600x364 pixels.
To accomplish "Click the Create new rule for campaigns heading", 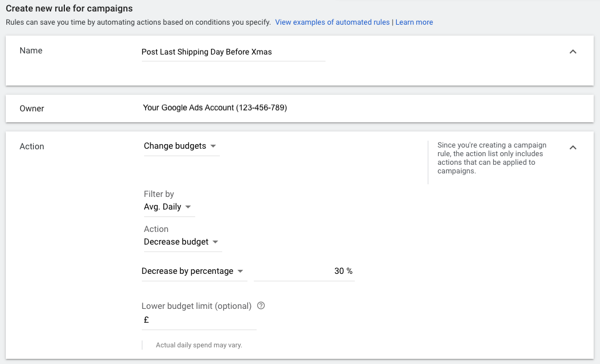I will 69,9.
